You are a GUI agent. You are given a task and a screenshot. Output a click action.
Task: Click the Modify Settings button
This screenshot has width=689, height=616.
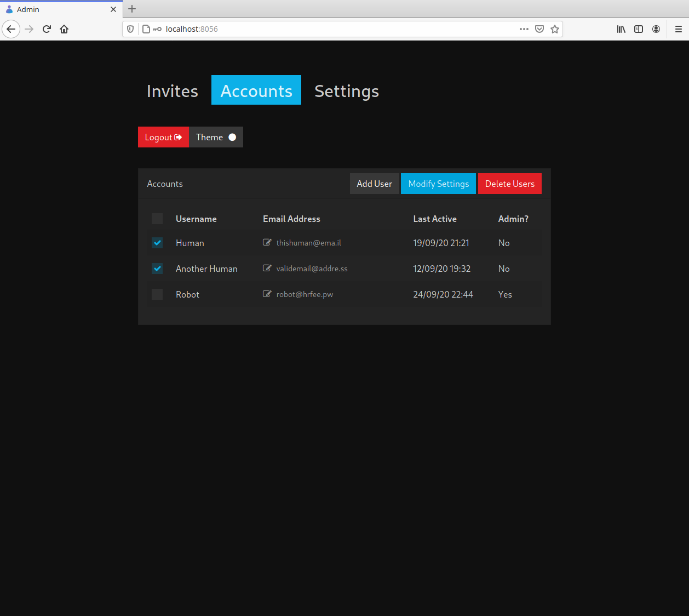point(439,184)
